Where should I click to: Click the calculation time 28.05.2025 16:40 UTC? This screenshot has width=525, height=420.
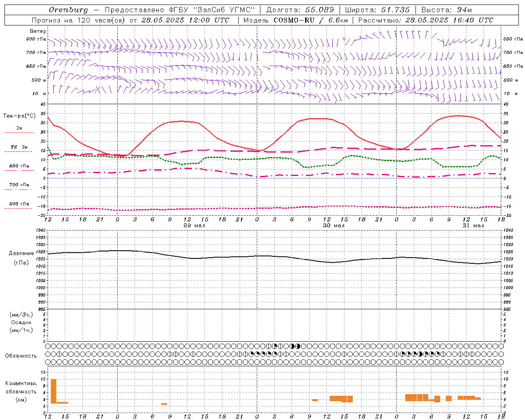(x=449, y=20)
